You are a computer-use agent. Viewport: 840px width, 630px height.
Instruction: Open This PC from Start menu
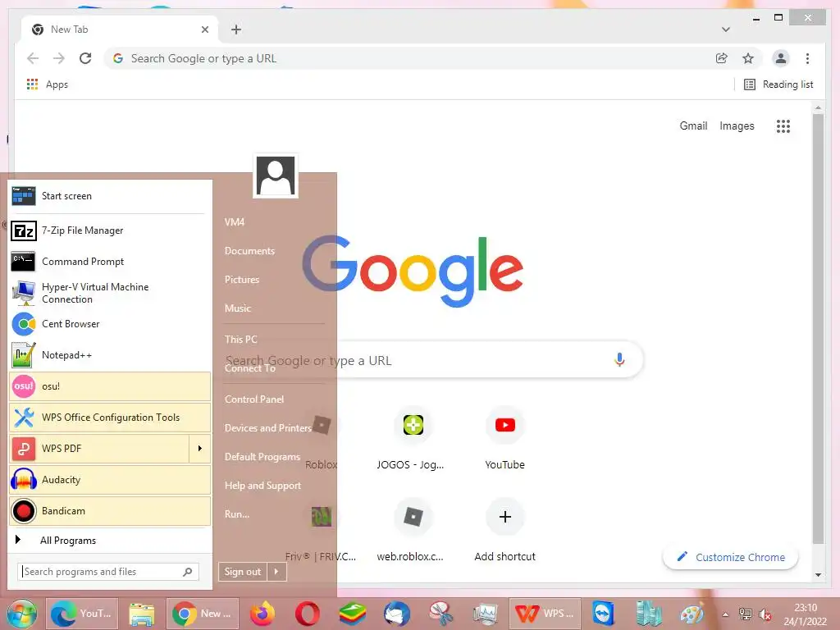point(241,339)
